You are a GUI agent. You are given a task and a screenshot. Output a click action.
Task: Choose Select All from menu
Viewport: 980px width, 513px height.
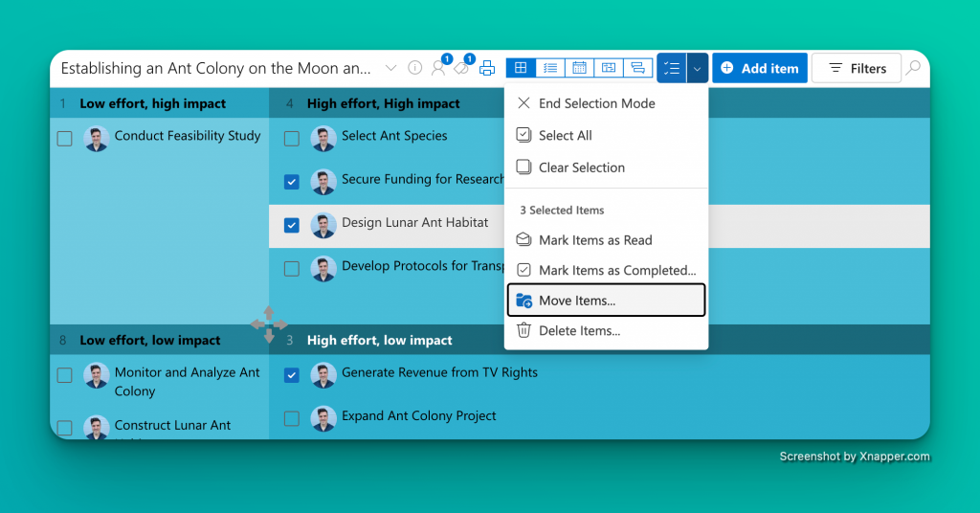[x=606, y=136]
